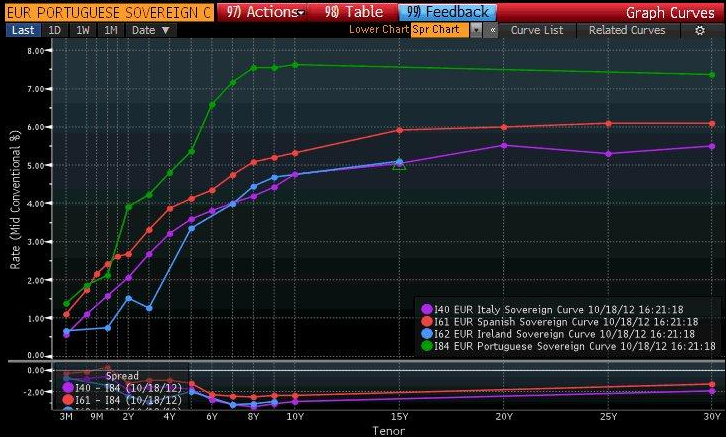This screenshot has height=437, width=726.
Task: Click the 99) Feedback button
Action: [448, 12]
